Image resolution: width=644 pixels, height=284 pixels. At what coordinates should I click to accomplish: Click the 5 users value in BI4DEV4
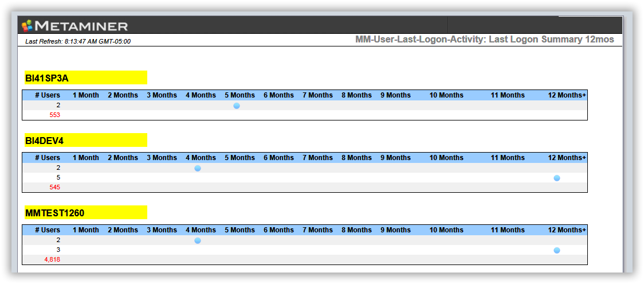pos(58,177)
